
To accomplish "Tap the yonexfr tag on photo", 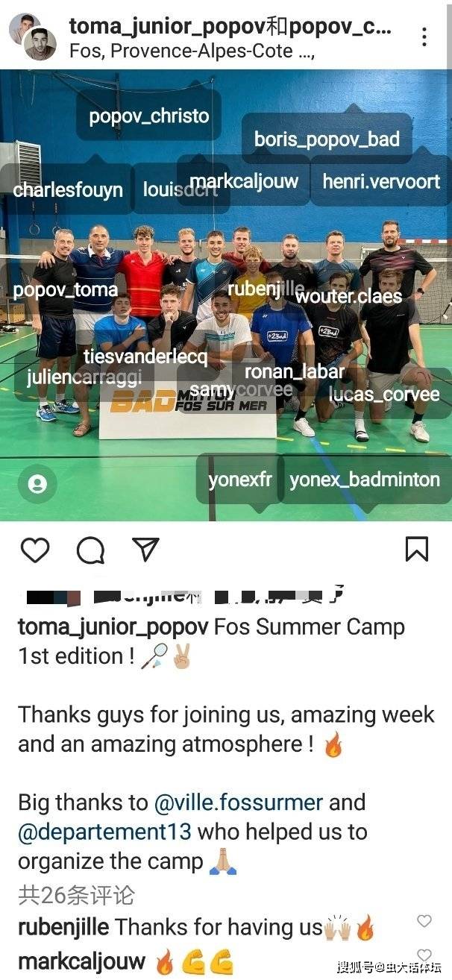I will click(x=240, y=479).
